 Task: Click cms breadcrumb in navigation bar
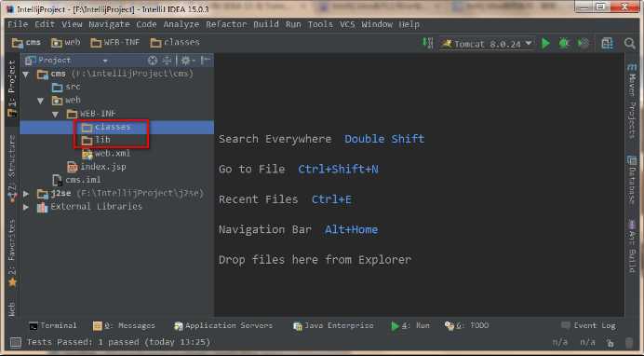click(x=26, y=42)
